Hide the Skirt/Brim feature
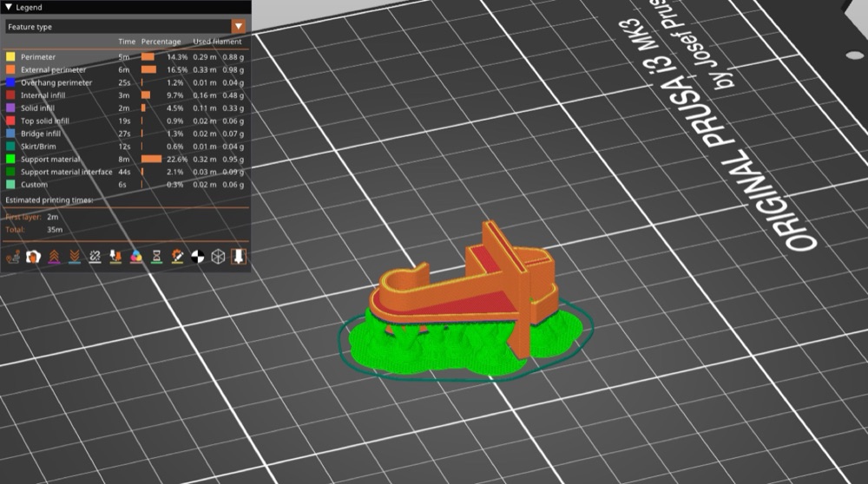Image resolution: width=868 pixels, height=484 pixels. click(38, 146)
